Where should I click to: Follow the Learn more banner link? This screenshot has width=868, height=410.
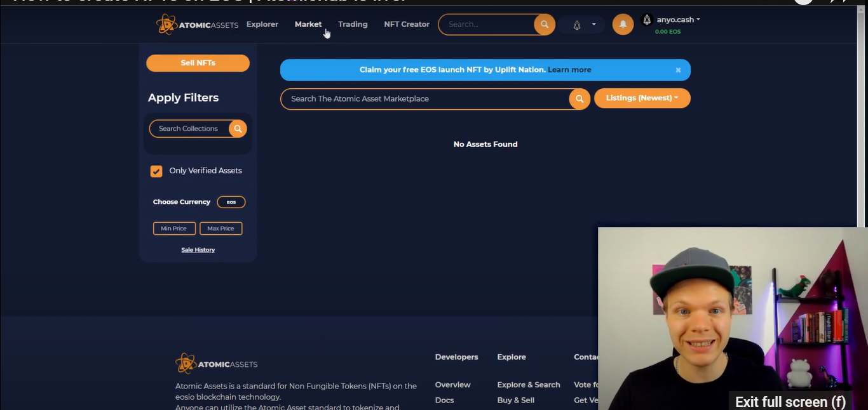(x=569, y=70)
